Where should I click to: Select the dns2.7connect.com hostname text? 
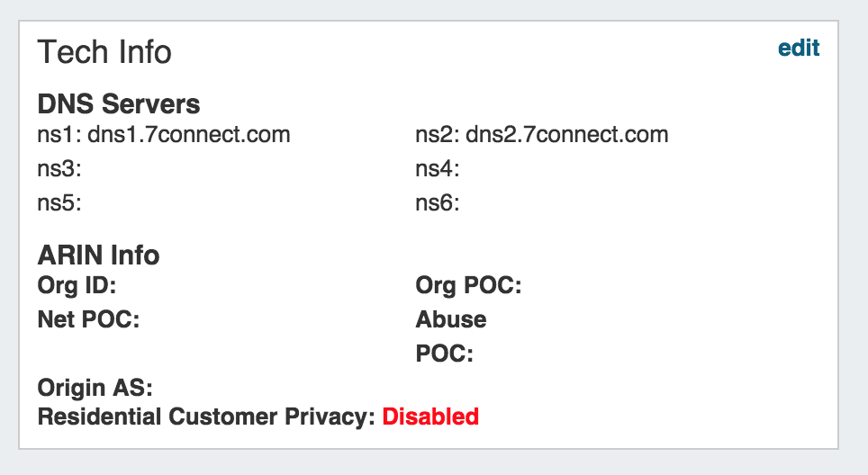tap(567, 136)
